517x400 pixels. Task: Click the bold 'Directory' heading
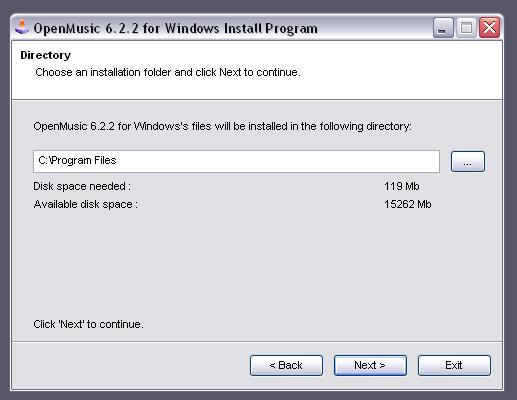tap(45, 55)
